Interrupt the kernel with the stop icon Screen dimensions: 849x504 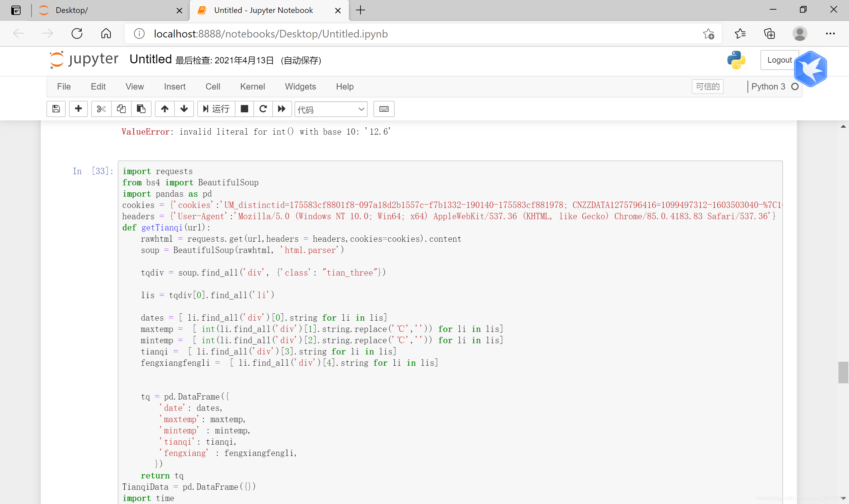coord(244,109)
